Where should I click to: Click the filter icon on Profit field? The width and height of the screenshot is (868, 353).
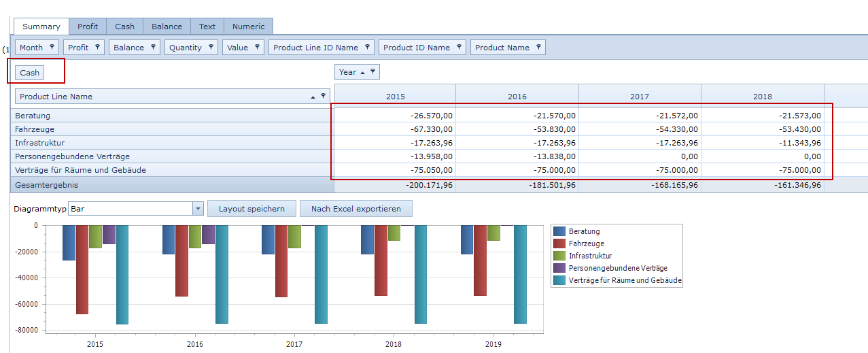coord(98,48)
